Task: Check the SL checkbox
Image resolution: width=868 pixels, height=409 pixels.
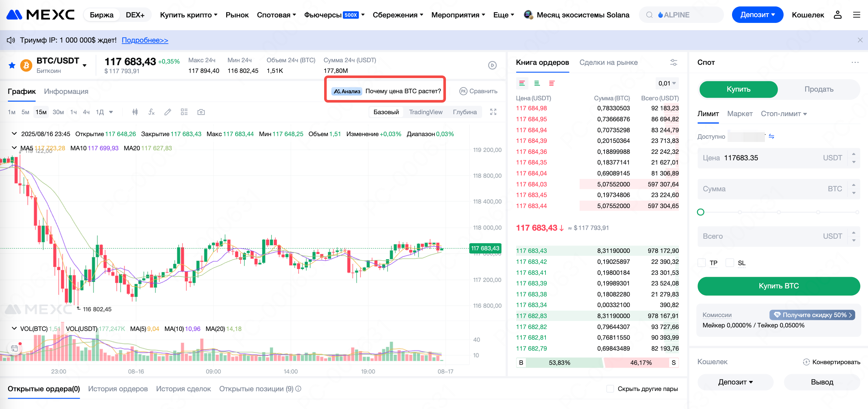Action: [729, 263]
